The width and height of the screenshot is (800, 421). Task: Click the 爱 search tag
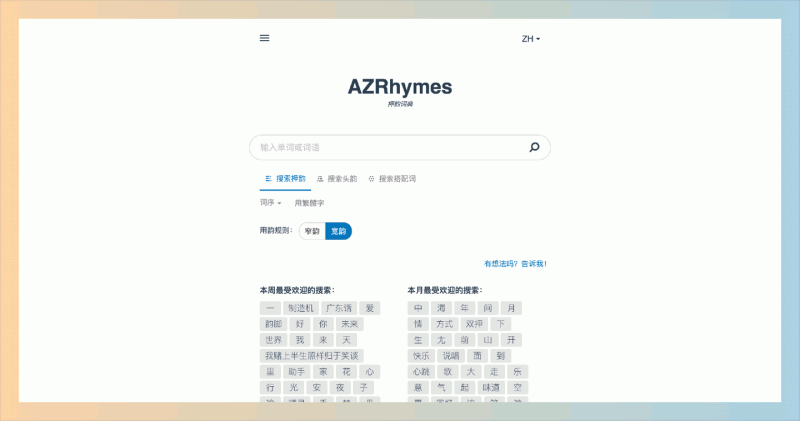[370, 308]
